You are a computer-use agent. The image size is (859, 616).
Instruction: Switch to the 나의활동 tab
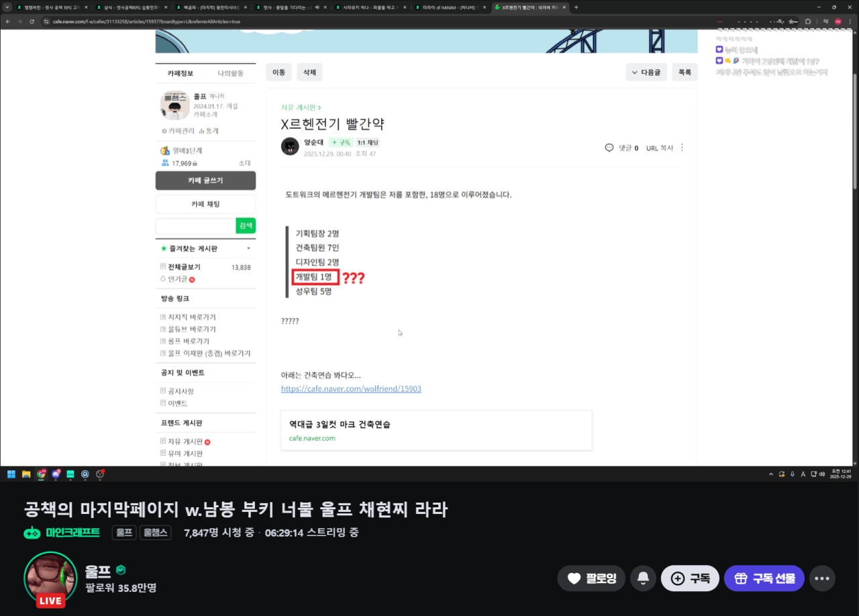pos(230,73)
